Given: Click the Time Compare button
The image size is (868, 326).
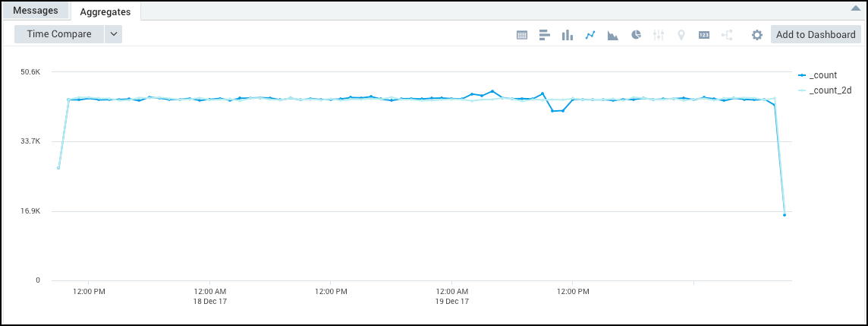Looking at the screenshot, I should [x=59, y=34].
